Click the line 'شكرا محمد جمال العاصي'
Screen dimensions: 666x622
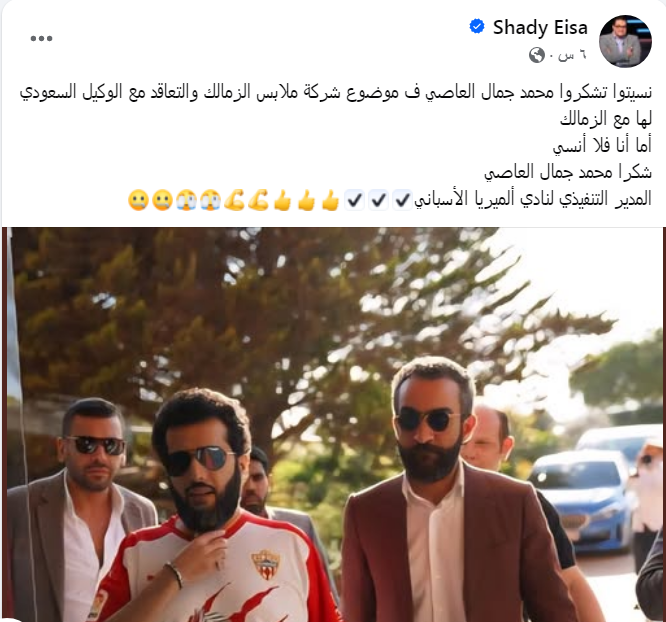pos(567,172)
